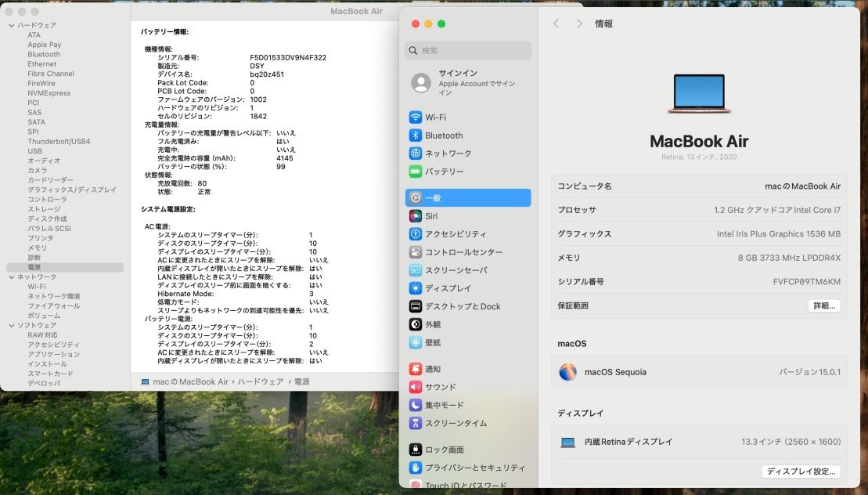The width and height of the screenshot is (868, 495).
Task: Open the Siri icon in sidebar
Action: [x=415, y=216]
